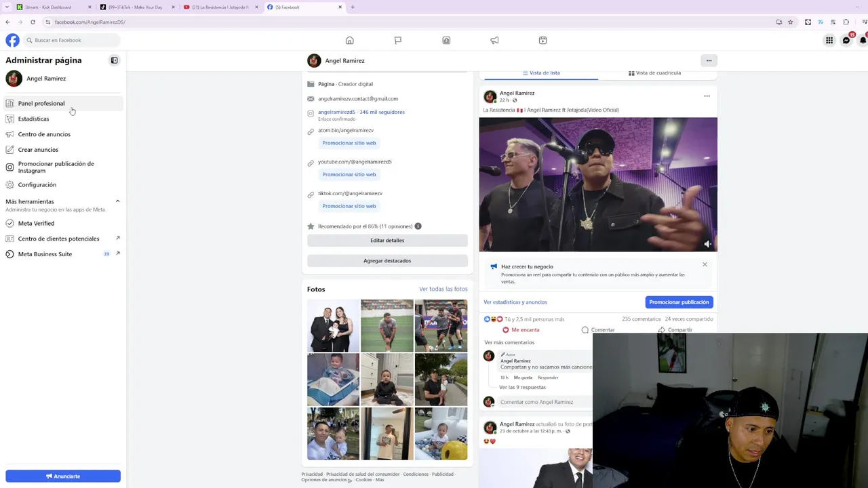Viewport: 868px width, 488px height.
Task: Click Responder on Angel Ramirez comment
Action: (548, 378)
